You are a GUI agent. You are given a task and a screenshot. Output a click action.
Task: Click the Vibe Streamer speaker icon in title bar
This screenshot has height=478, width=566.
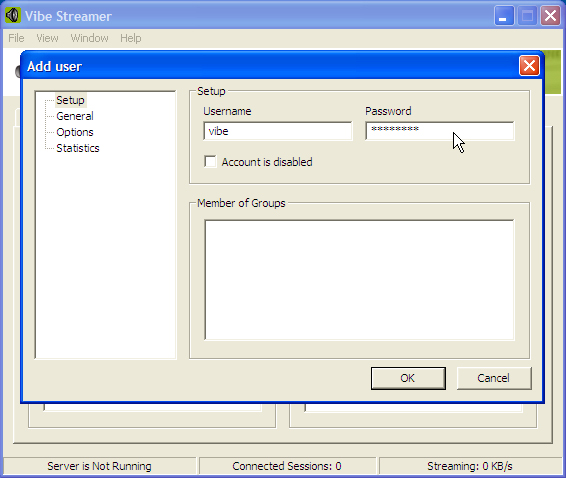13,16
